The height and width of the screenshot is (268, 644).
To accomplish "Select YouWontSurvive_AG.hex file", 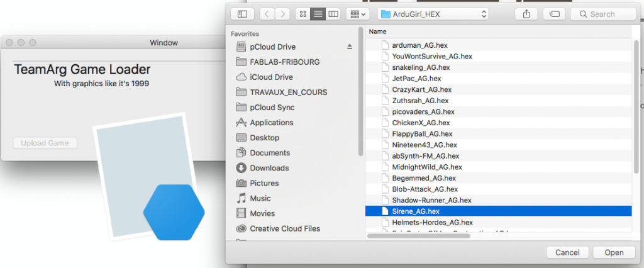I will 498,57.
